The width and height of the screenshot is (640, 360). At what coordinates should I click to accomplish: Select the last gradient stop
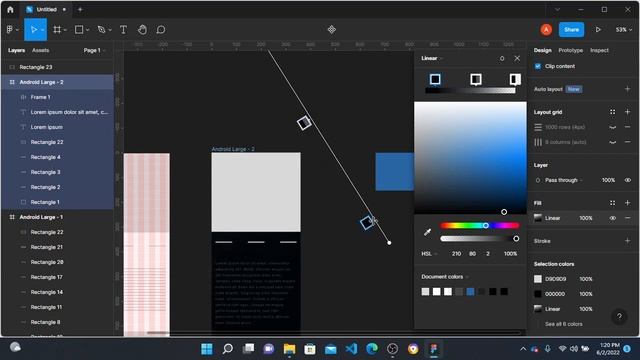(515, 79)
